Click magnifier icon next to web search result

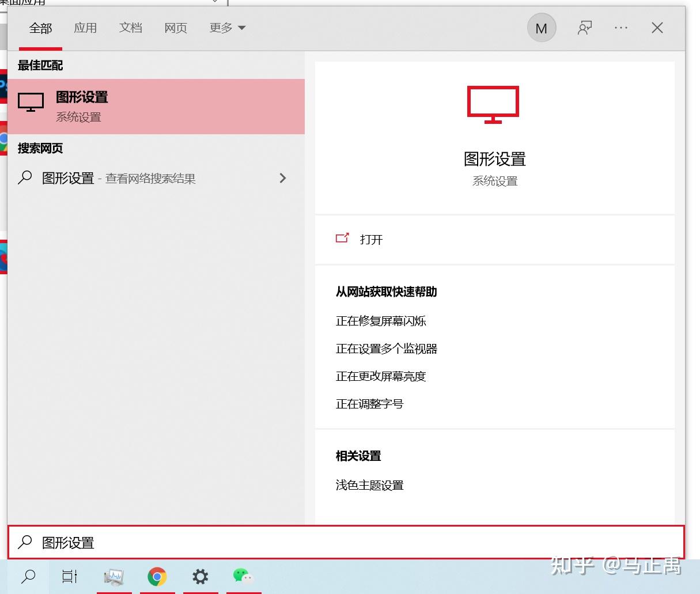(x=25, y=178)
